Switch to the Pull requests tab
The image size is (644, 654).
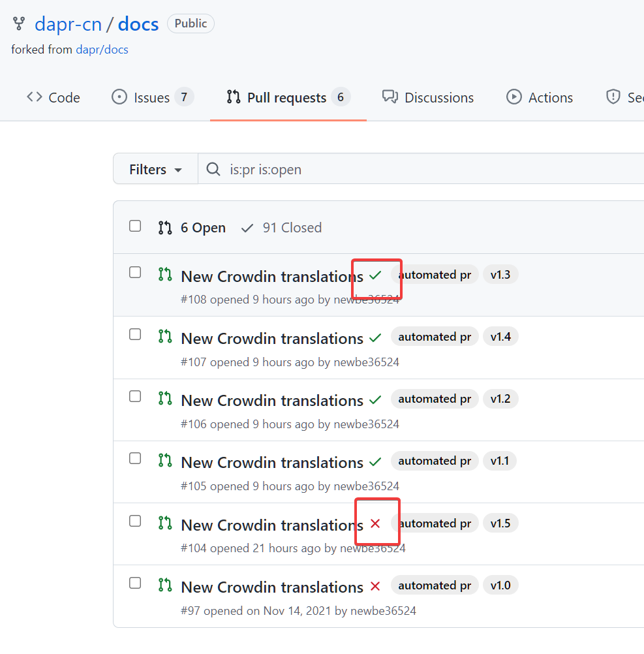pos(287,97)
